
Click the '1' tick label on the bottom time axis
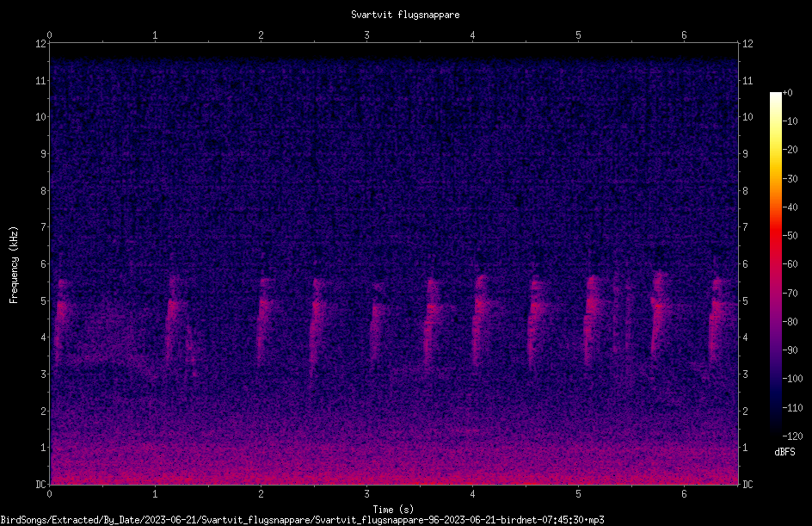pos(155,494)
